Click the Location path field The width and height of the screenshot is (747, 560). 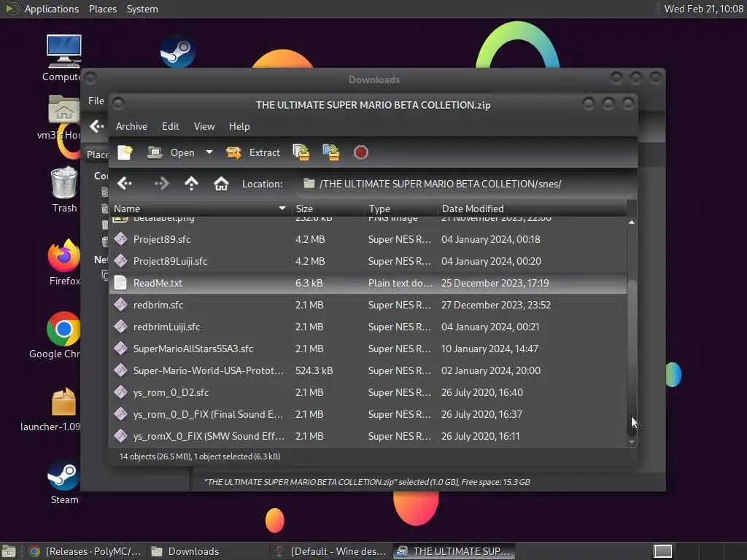click(465, 184)
